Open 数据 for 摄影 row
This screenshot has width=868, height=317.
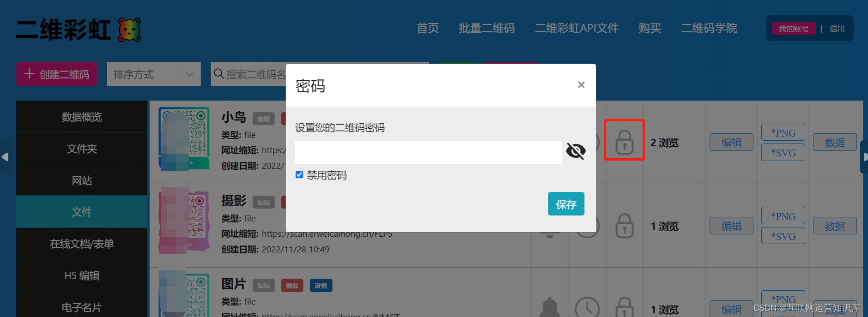coord(835,226)
